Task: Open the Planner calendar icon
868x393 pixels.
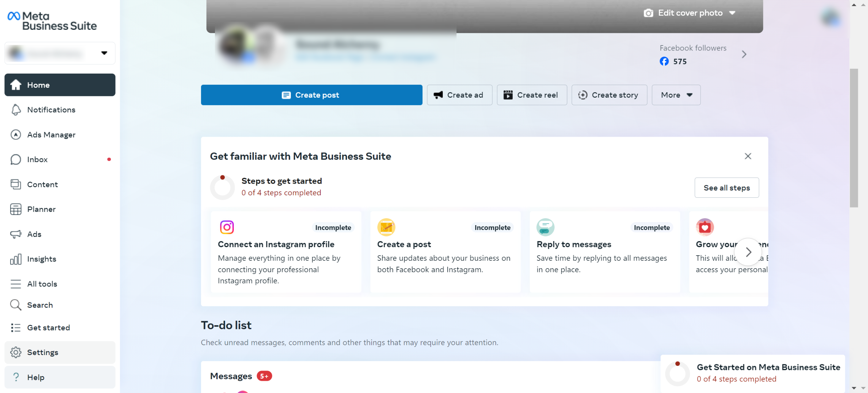Action: (x=16, y=209)
